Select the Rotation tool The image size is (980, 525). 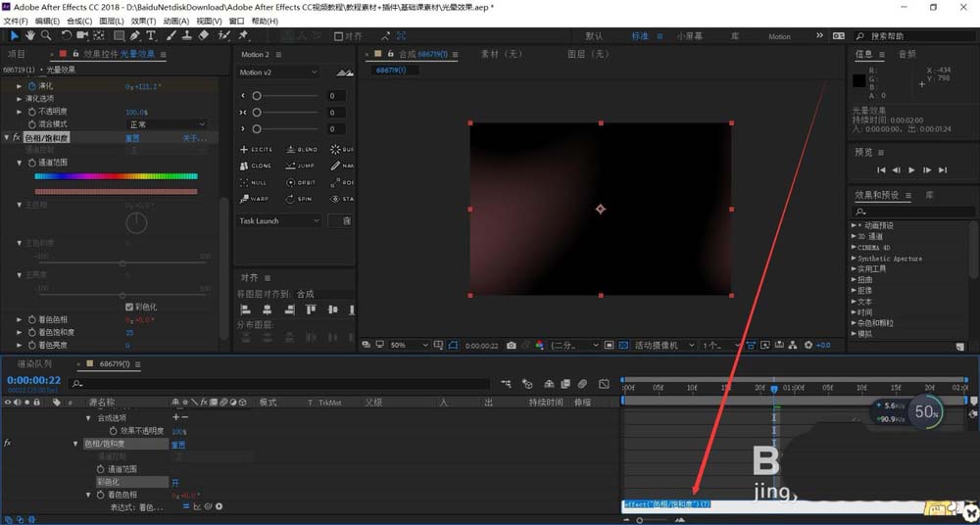67,35
